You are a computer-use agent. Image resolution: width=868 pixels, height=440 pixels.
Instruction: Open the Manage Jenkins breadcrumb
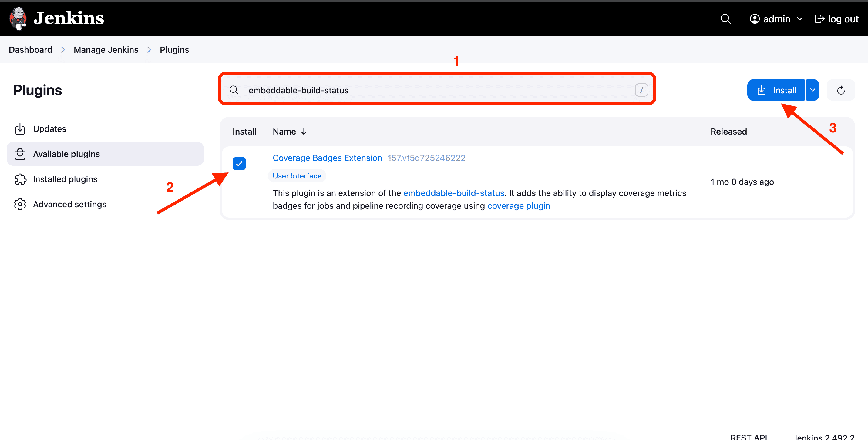(106, 50)
